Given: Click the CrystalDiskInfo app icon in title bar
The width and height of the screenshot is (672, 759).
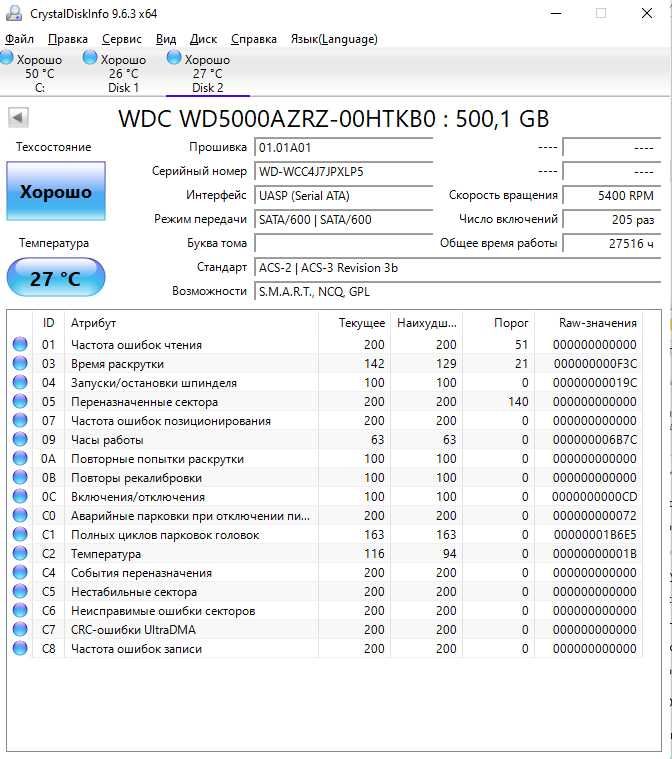Looking at the screenshot, I should pos(13,13).
